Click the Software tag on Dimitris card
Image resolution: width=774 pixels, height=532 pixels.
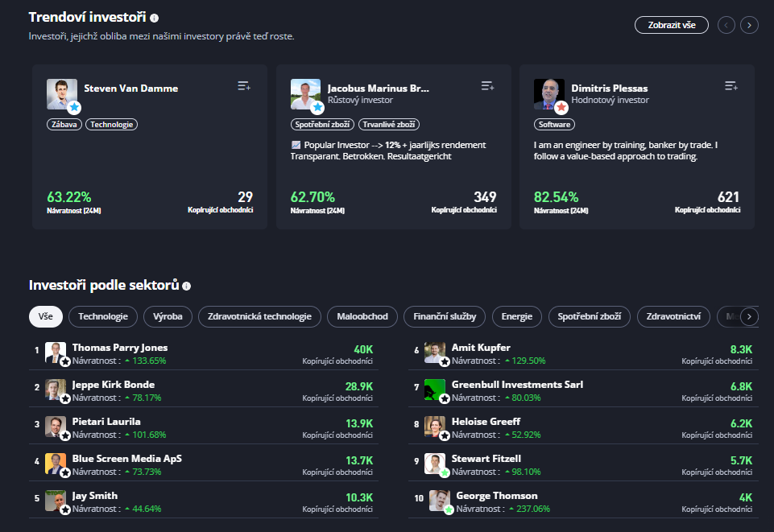pyautogui.click(x=554, y=125)
